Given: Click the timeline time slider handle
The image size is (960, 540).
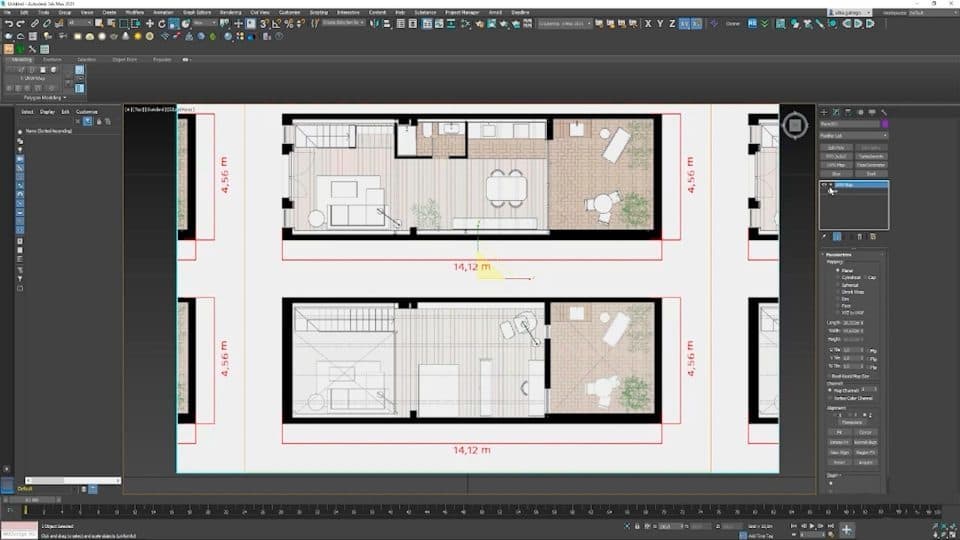Looking at the screenshot, I should (x=32, y=500).
